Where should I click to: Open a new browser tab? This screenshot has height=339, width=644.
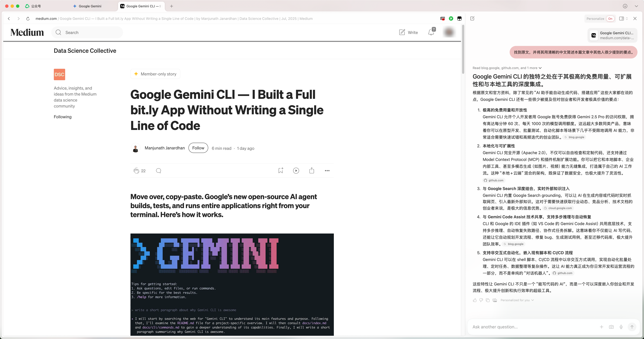point(171,6)
